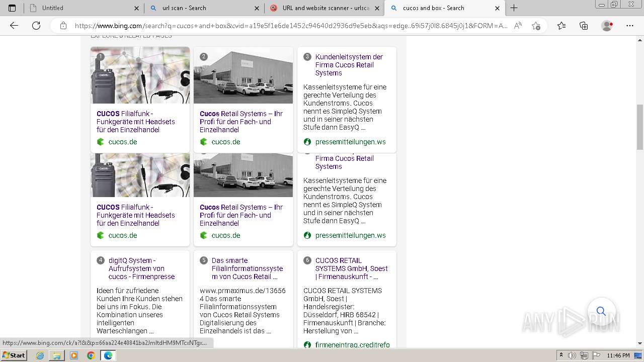Show hidden system tray icons
Screen dimensions: 644x362
(561, 355)
